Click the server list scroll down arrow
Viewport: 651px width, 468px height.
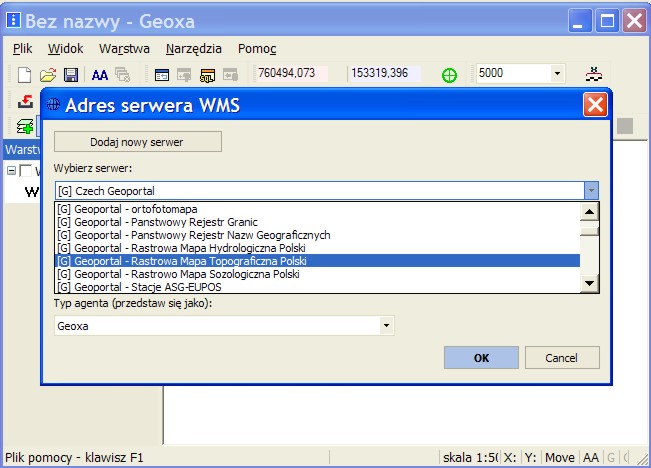[589, 284]
